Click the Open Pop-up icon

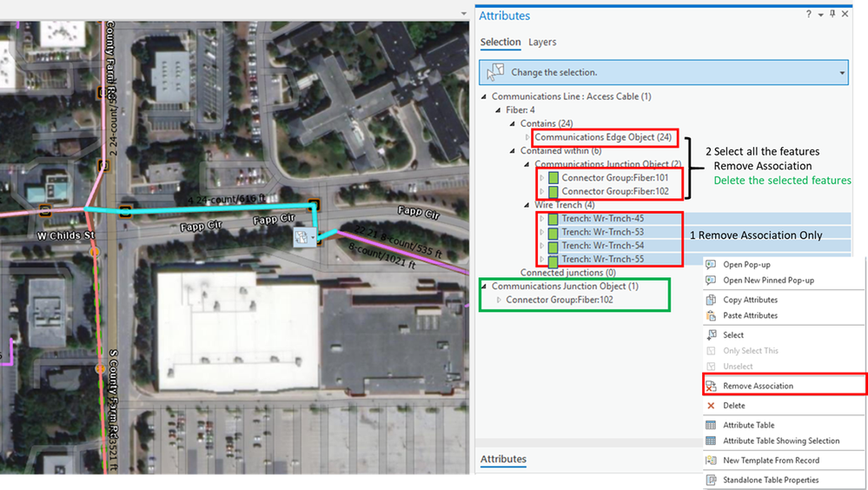coord(711,265)
